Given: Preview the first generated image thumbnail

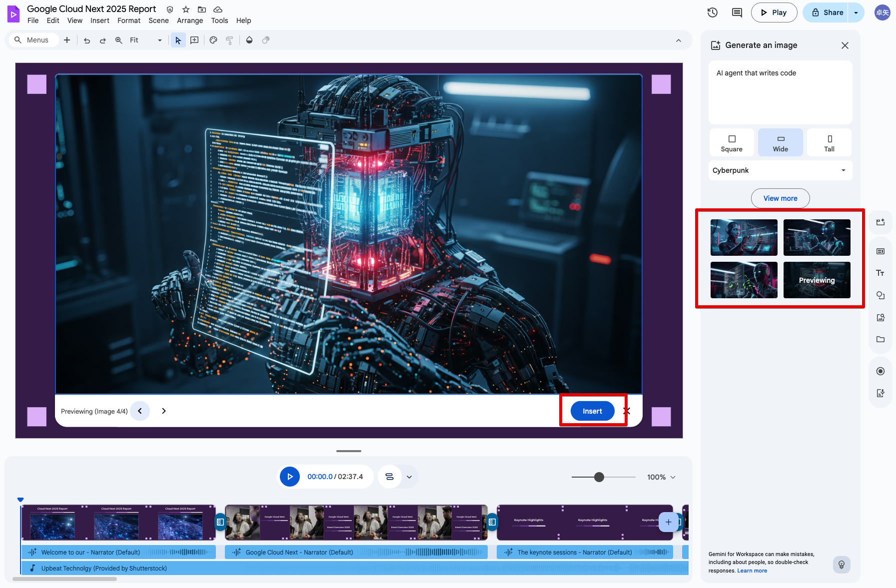Looking at the screenshot, I should point(744,237).
